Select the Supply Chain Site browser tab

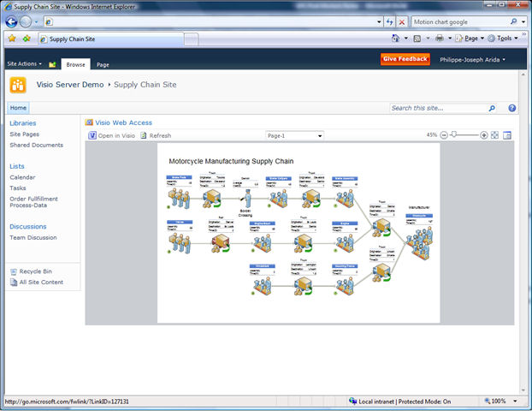[x=111, y=39]
